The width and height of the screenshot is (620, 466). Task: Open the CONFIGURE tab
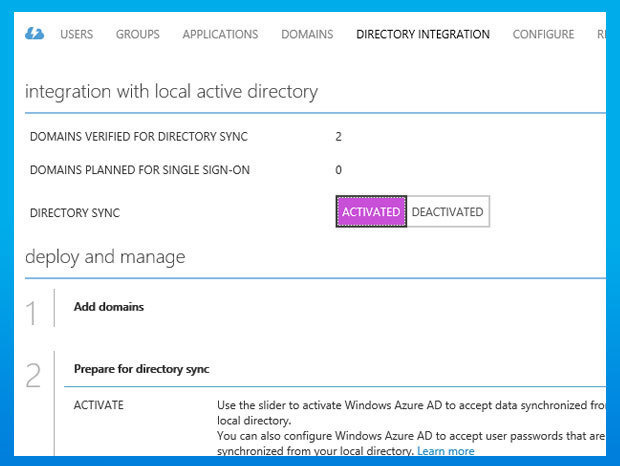pos(543,34)
